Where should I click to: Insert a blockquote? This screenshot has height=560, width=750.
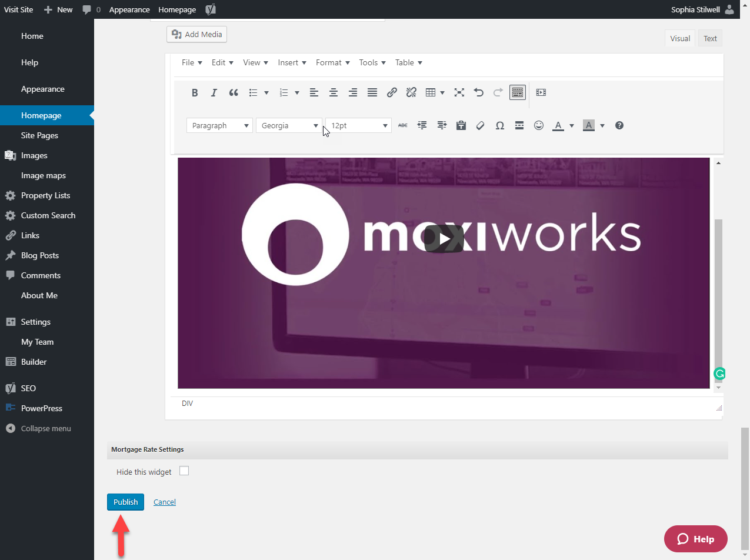[234, 92]
